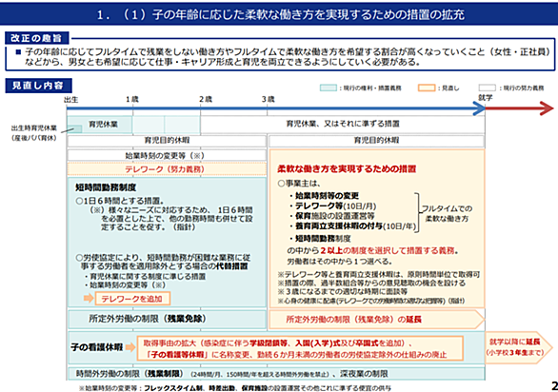Click the 就学 timeline label
The height and width of the screenshot is (392, 558).
click(485, 97)
